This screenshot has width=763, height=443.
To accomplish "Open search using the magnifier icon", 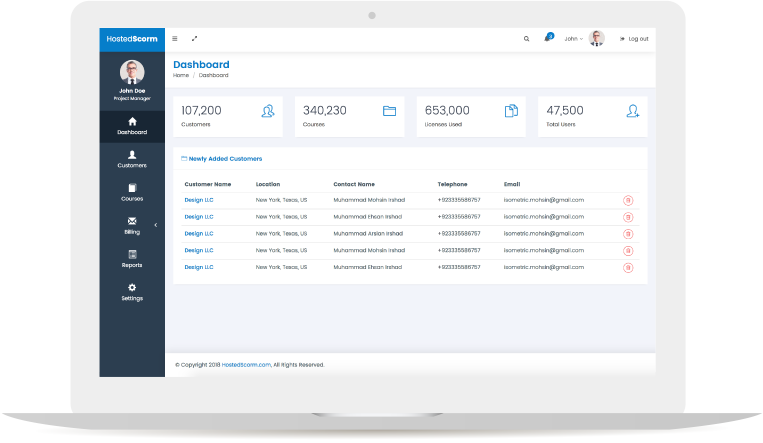I will (527, 39).
